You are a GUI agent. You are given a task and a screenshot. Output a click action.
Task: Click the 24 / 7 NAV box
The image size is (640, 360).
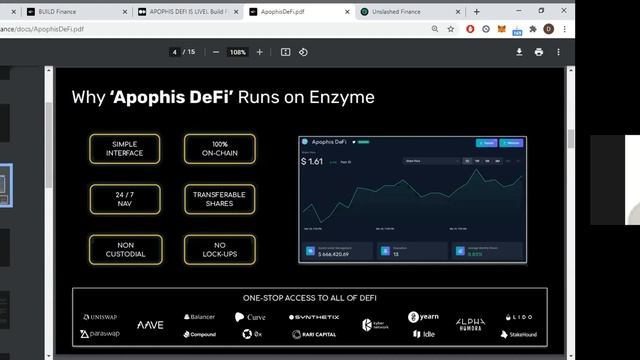click(x=125, y=199)
